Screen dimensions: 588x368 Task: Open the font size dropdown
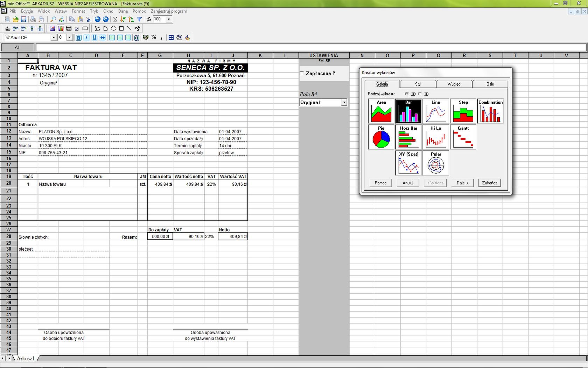click(69, 38)
